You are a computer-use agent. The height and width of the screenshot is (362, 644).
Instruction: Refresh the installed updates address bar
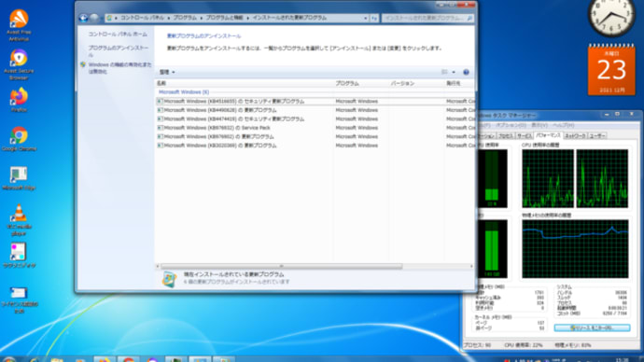click(374, 18)
